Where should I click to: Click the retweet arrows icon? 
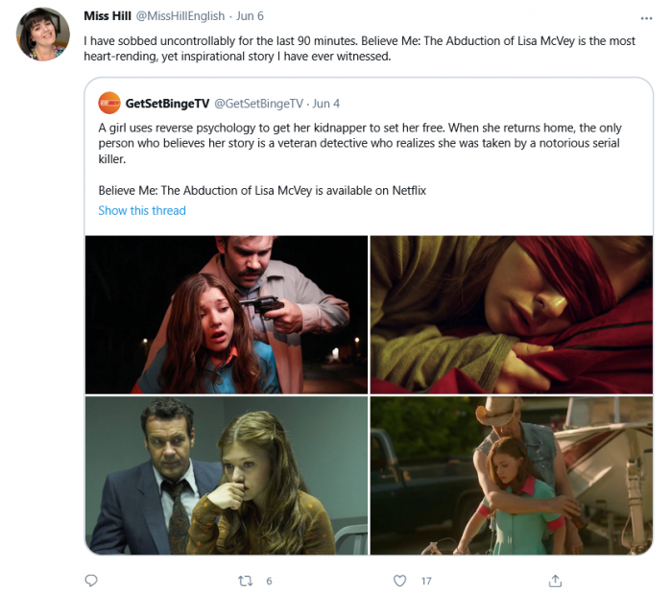245,580
